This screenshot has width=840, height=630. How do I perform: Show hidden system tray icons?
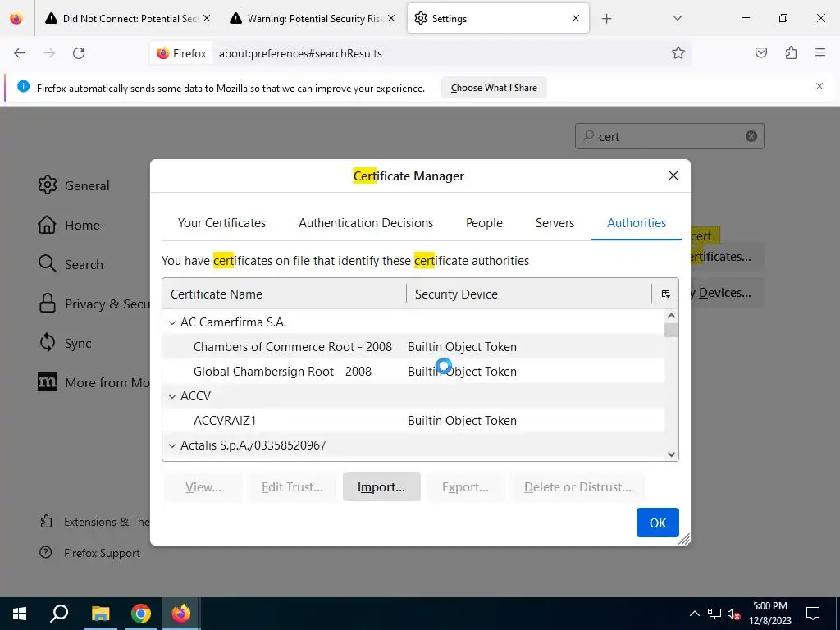(694, 614)
